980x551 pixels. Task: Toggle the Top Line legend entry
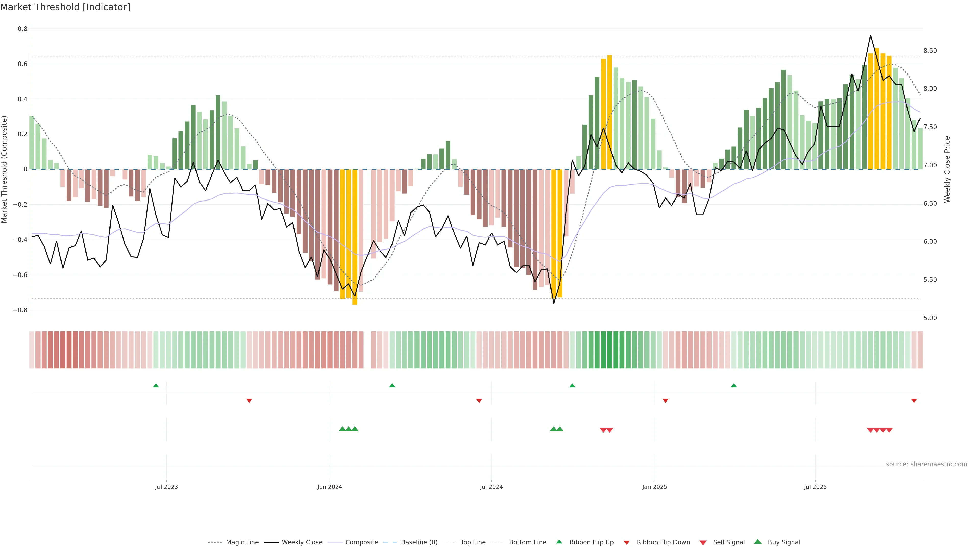[473, 542]
